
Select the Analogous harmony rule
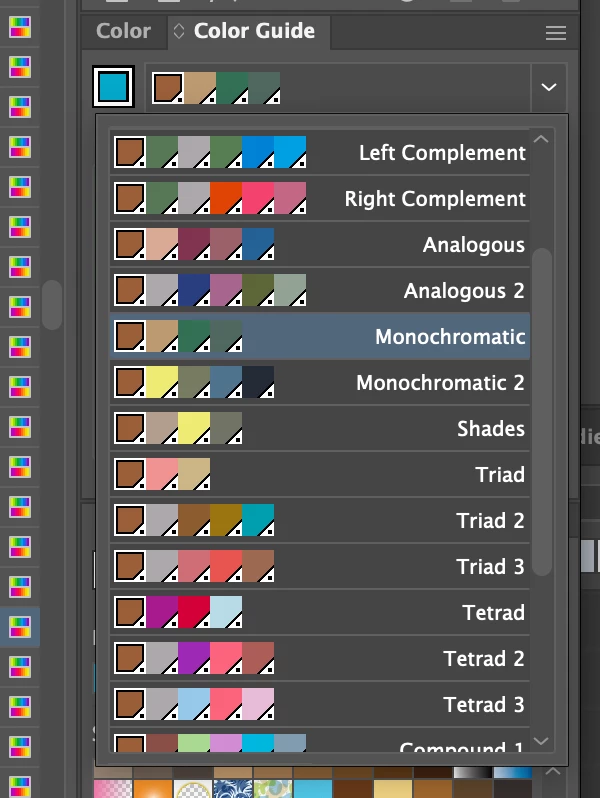click(x=320, y=244)
